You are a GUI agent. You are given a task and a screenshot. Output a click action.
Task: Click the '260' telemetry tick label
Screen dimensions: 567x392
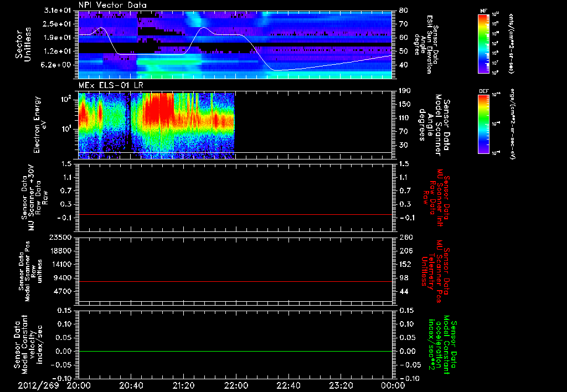405,237
